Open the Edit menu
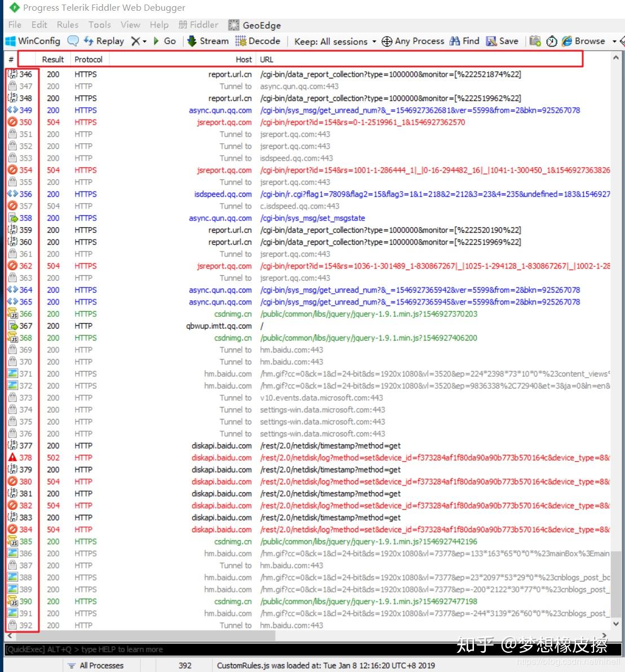Image resolution: width=625 pixels, height=672 pixels. (39, 25)
